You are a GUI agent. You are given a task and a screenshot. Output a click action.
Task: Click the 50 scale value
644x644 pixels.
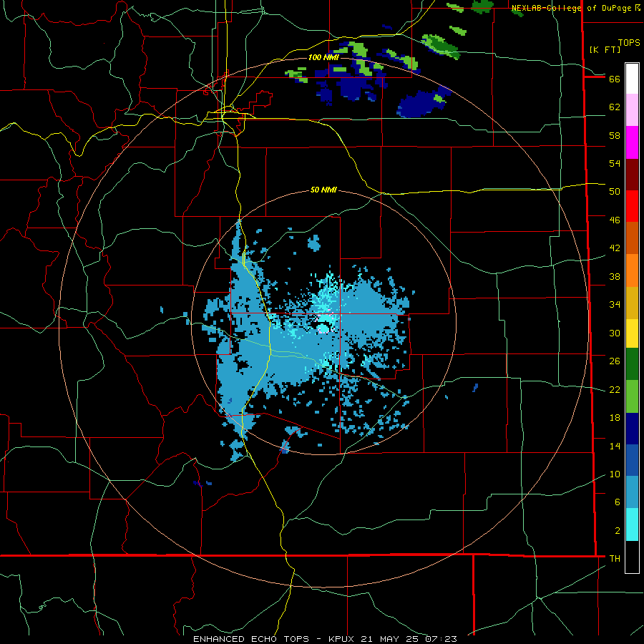(x=615, y=192)
